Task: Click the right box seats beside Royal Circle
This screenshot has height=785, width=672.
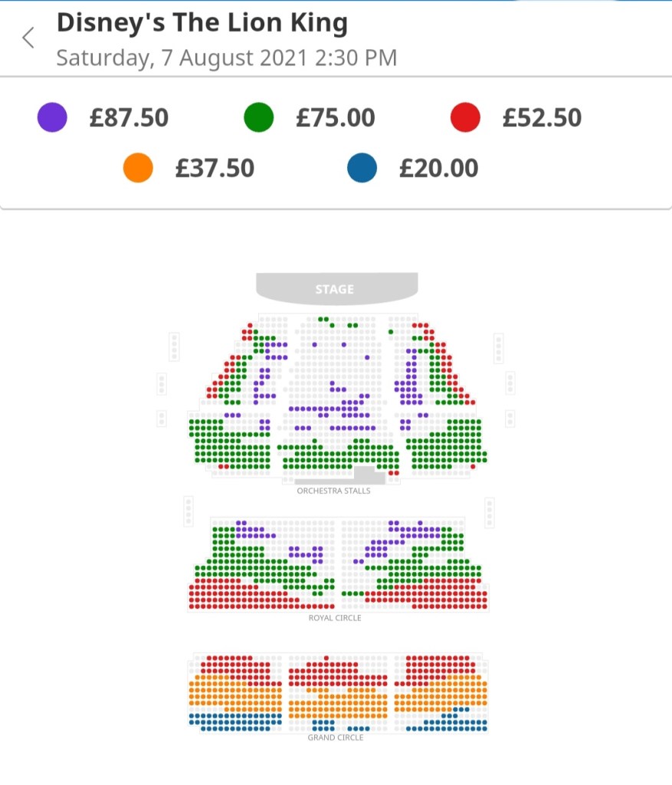Action: [490, 512]
